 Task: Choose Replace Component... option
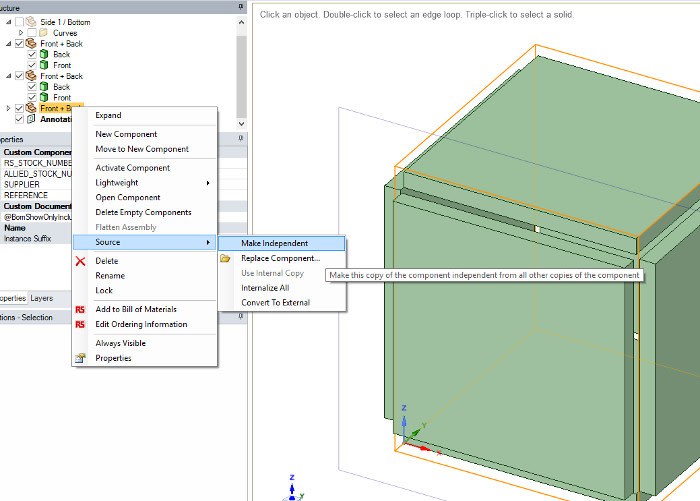(x=282, y=258)
